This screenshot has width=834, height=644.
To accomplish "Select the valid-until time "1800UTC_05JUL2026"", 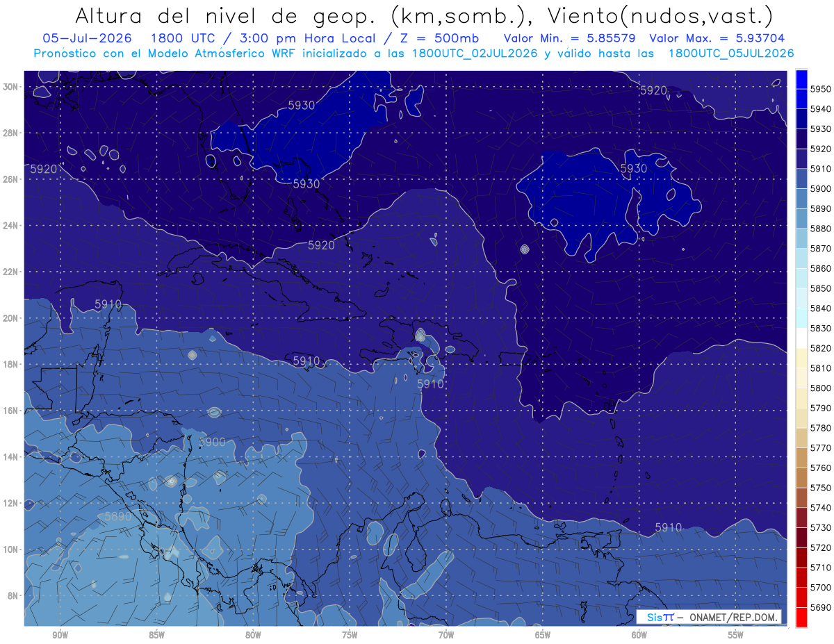I will pyautogui.click(x=731, y=53).
